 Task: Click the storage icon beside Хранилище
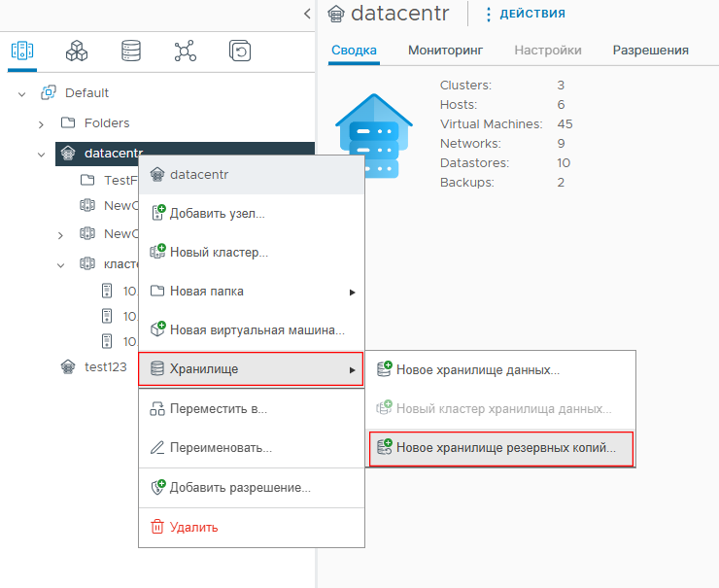click(x=157, y=368)
